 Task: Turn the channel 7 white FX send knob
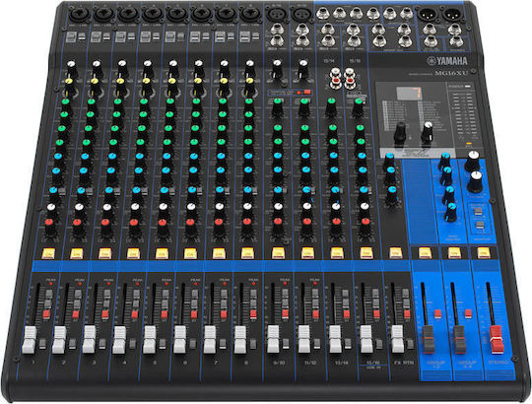[x=219, y=208]
